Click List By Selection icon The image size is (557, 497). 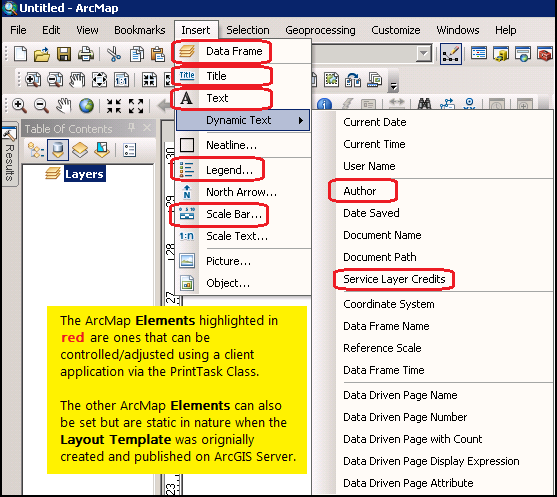point(102,150)
